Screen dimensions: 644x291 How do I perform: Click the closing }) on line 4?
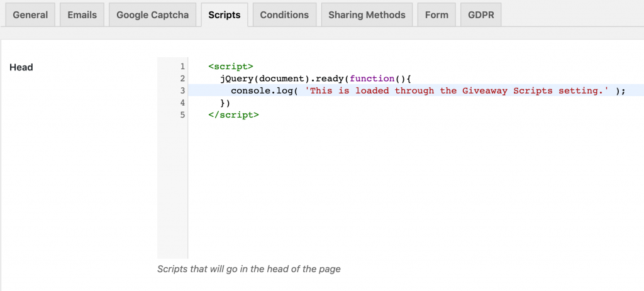tap(225, 102)
